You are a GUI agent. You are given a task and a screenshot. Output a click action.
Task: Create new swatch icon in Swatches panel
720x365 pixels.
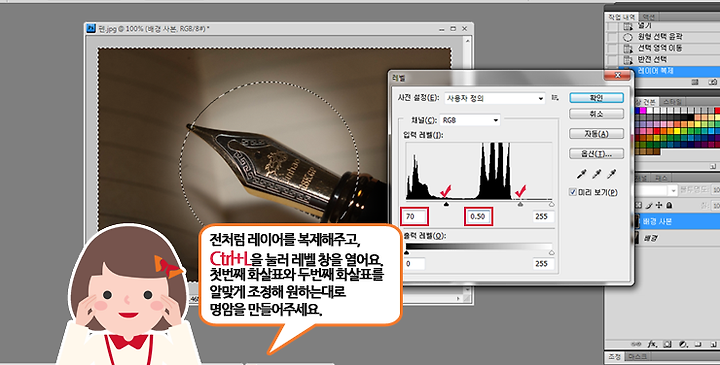click(x=713, y=166)
